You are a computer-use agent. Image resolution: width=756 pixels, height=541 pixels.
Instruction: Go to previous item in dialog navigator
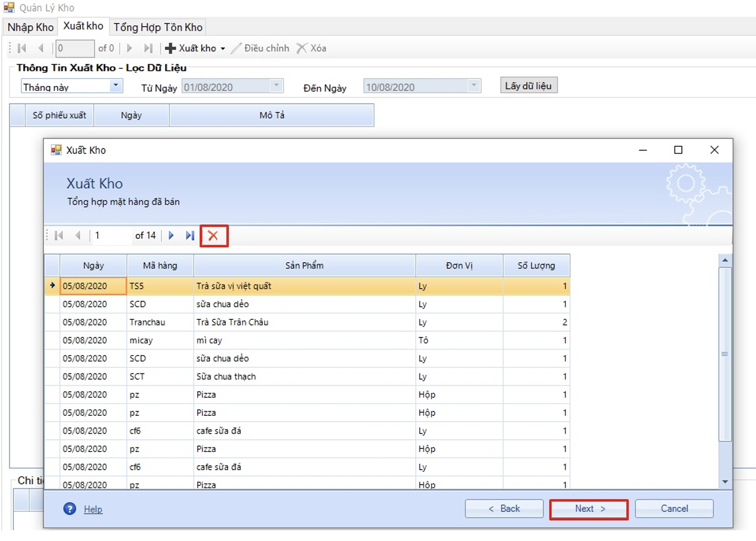78,235
